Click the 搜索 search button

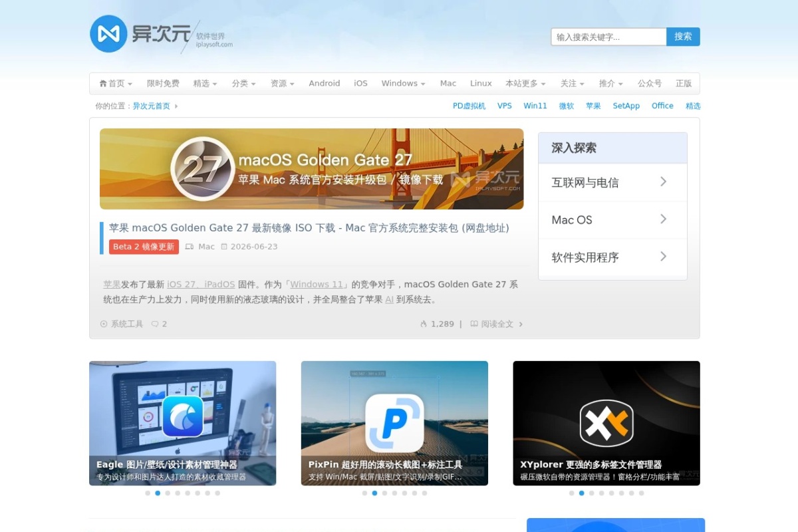click(x=683, y=37)
